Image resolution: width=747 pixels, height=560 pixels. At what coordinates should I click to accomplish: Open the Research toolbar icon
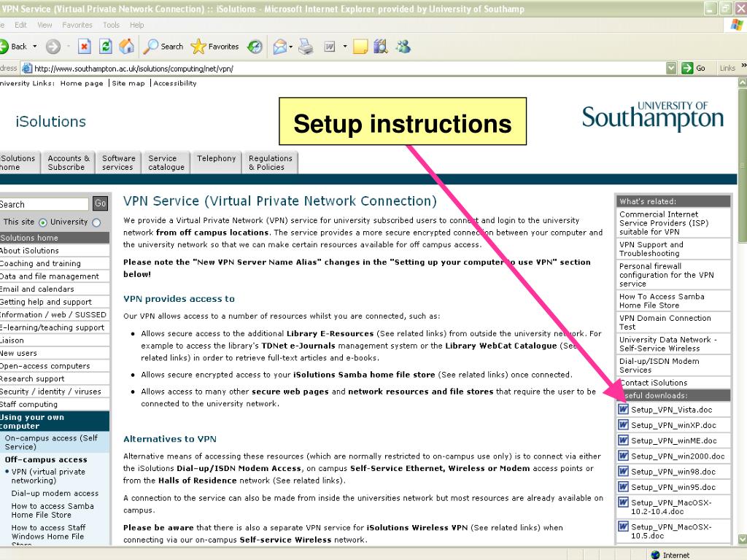click(381, 46)
